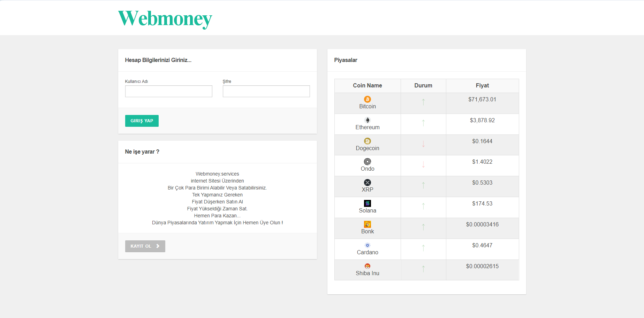Select the Cardano price $0.4647
Viewport: 644px width, 318px height.
click(483, 246)
